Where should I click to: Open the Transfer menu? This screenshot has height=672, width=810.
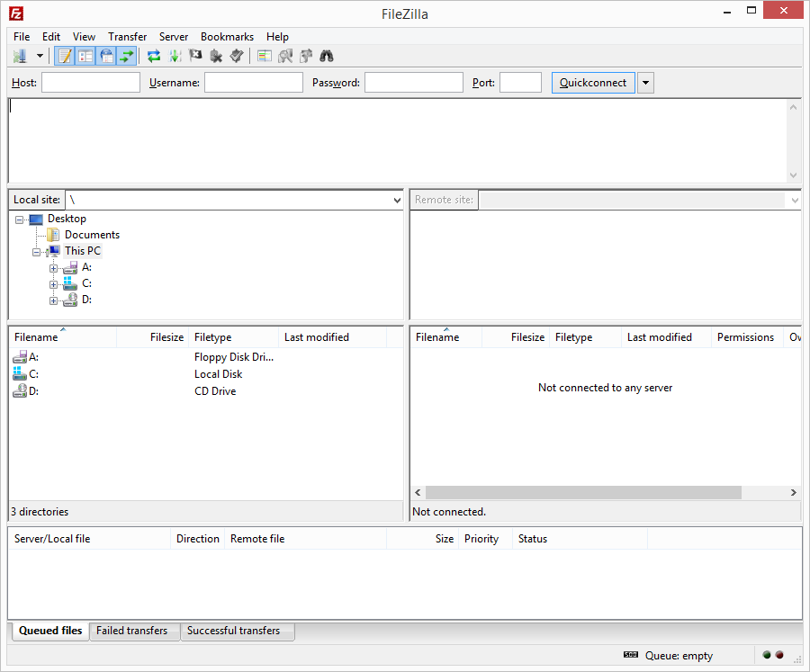tap(127, 37)
